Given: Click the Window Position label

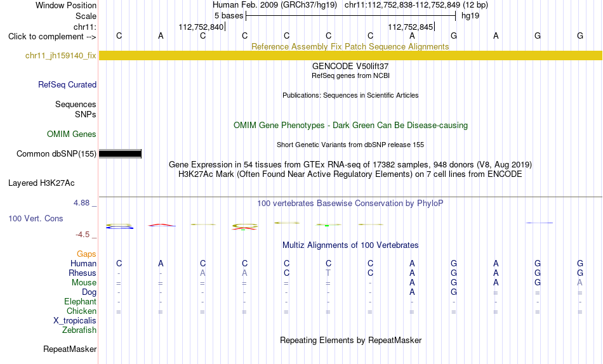Looking at the screenshot, I should 66,5.
